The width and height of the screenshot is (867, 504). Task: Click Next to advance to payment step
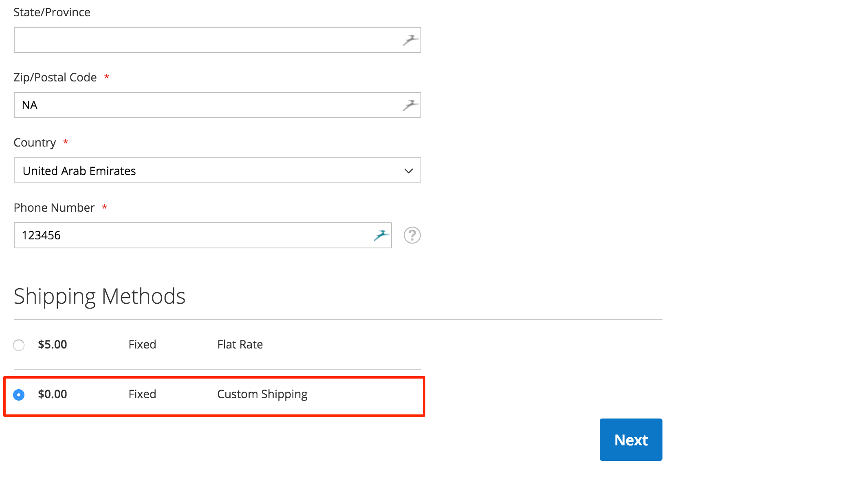(630, 439)
